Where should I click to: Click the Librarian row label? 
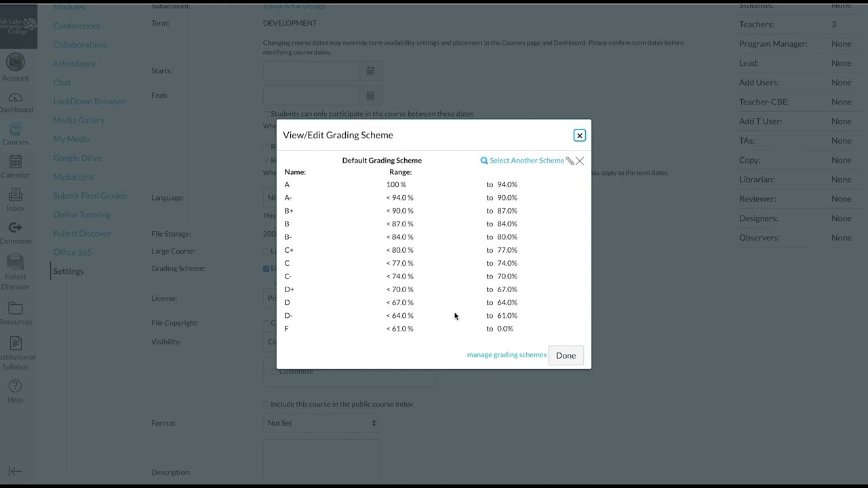757,180
